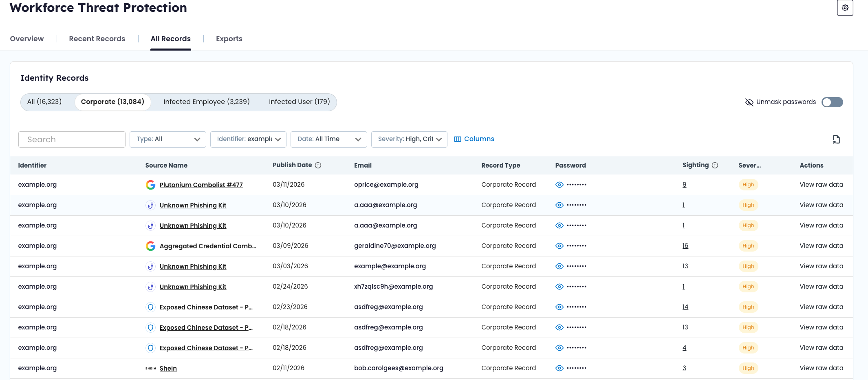Screen dimensions: 868x380
Task: Open the Date: All Time dropdown
Action: (x=328, y=139)
